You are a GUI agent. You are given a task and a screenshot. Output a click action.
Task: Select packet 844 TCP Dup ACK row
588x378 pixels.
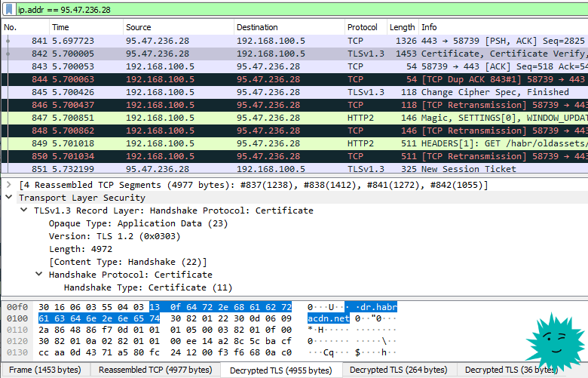pyautogui.click(x=295, y=79)
